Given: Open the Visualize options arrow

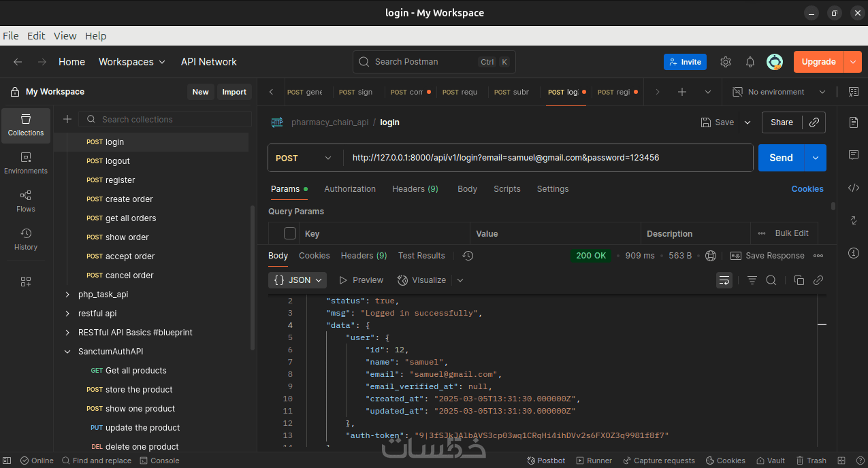Looking at the screenshot, I should [x=460, y=280].
